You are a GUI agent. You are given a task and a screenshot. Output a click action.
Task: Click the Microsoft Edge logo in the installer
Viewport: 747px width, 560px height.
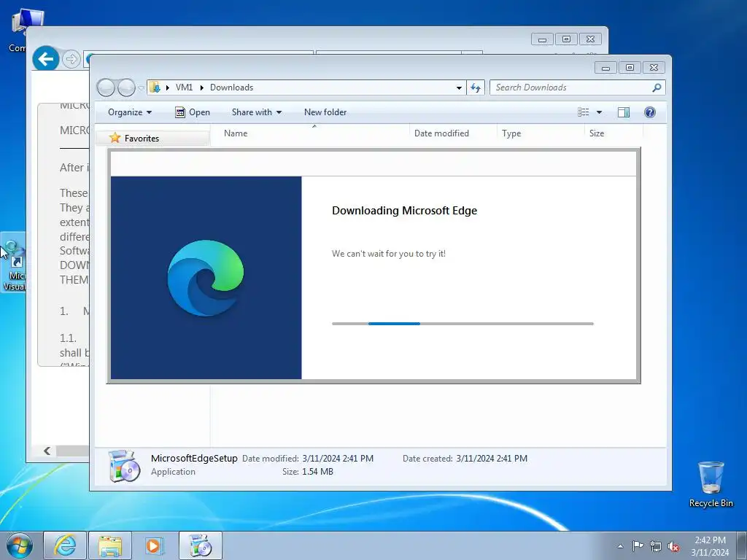[206, 278]
